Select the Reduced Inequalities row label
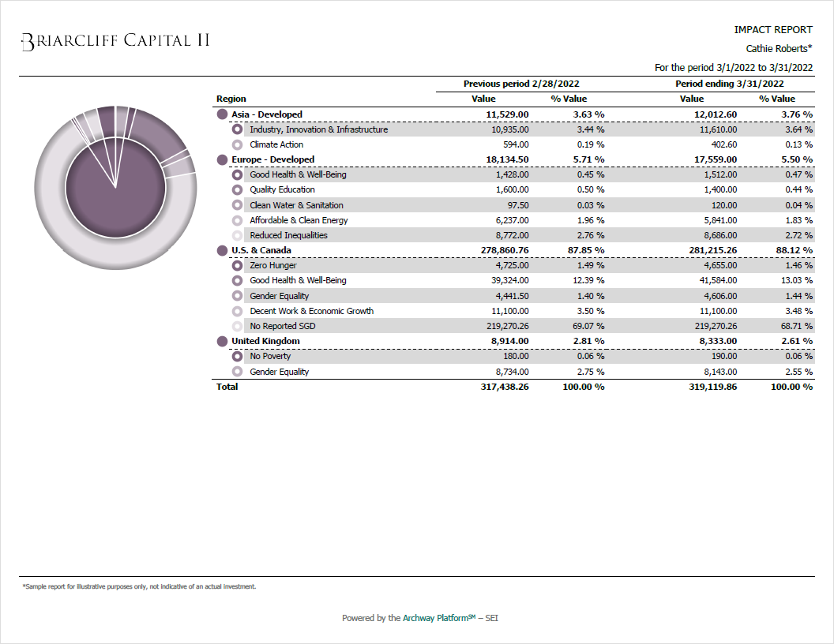The width and height of the screenshot is (834, 644). click(x=288, y=235)
